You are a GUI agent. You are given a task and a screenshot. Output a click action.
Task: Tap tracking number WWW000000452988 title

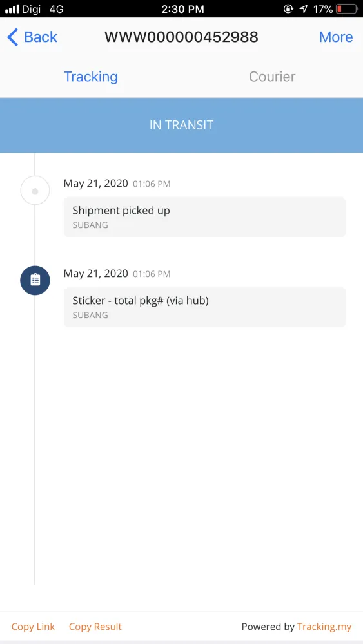181,37
